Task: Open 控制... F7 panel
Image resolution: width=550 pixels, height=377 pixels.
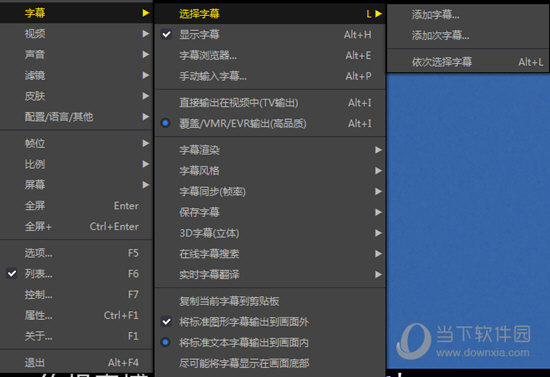Action: click(76, 294)
